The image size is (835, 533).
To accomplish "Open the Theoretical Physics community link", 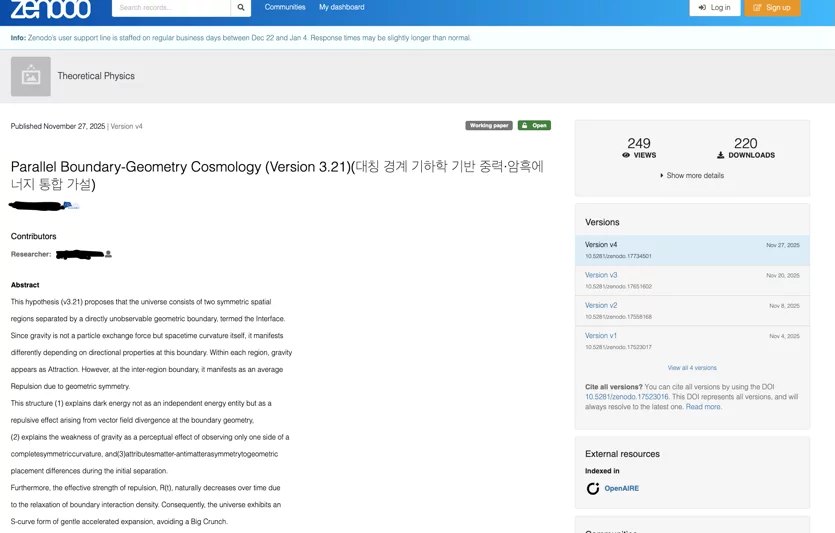I will coord(96,76).
